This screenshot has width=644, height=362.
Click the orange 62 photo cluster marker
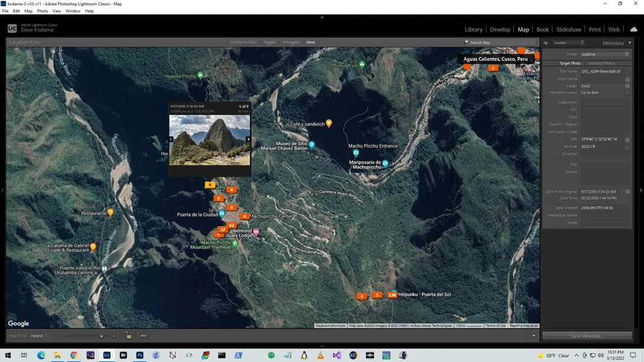pos(232,225)
